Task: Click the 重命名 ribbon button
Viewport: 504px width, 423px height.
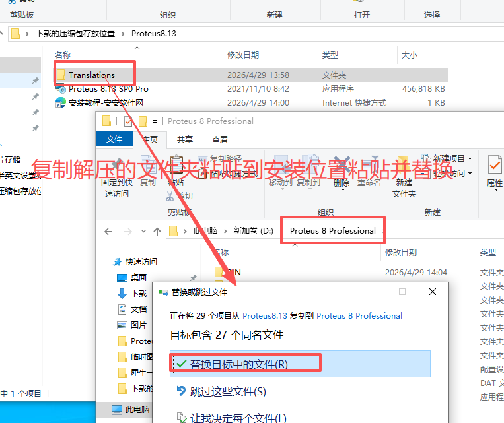Action: click(369, 172)
